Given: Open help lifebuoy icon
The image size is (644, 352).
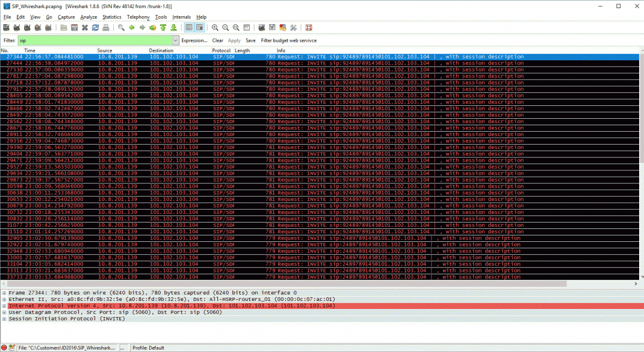Looking at the screenshot, I should pyautogui.click(x=309, y=27).
